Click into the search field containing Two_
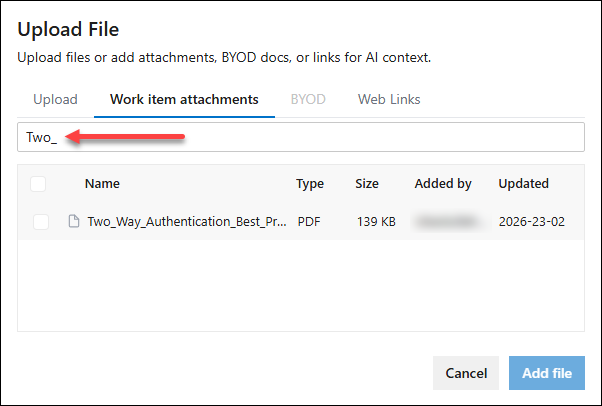602x406 pixels. (301, 137)
